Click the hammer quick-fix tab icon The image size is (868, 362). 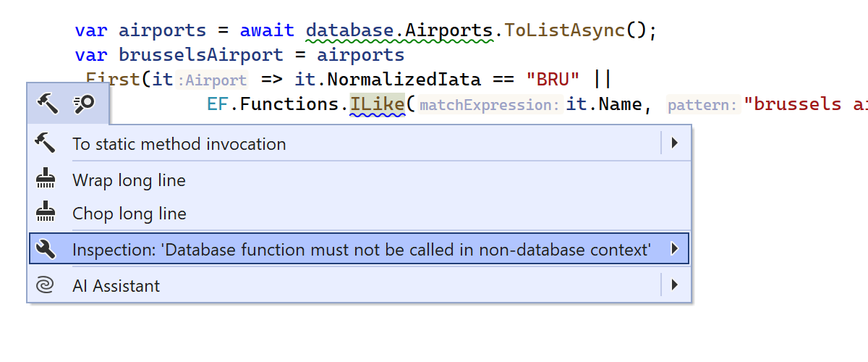48,105
